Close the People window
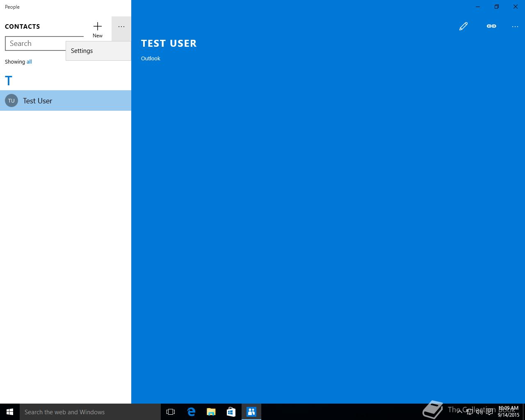Screen dimensions: 525x420 click(516, 7)
